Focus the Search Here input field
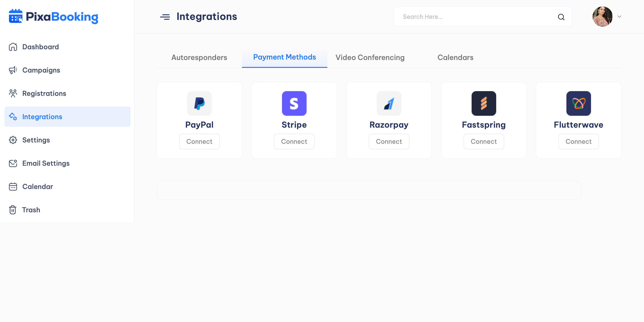Viewport: 644px width, 322px height. coord(483,17)
